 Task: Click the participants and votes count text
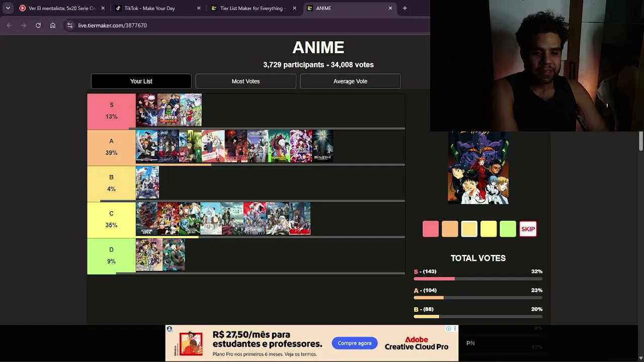[x=318, y=65]
